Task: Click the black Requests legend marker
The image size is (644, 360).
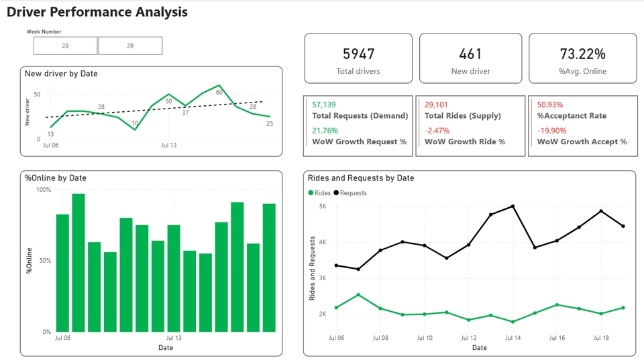Action: click(x=337, y=193)
